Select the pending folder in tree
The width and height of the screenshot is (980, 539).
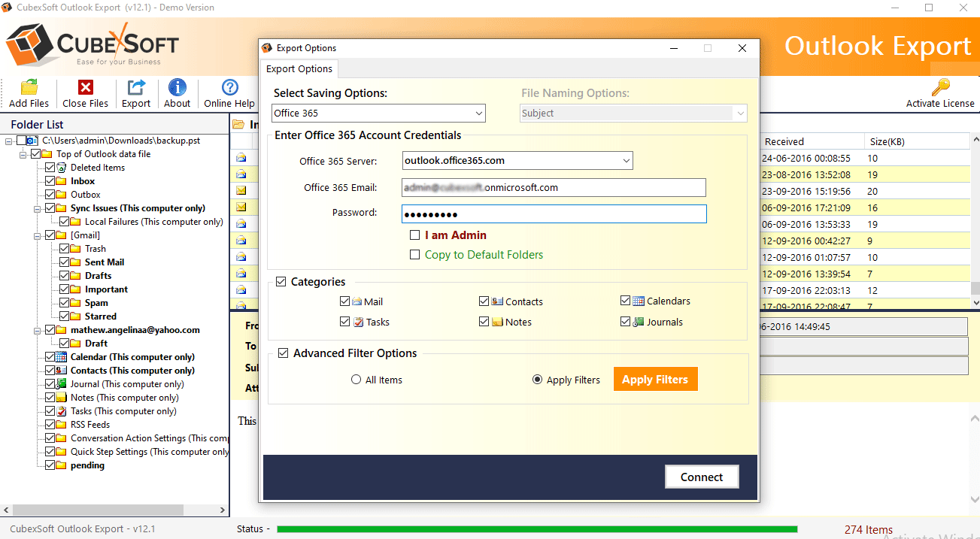(87, 465)
